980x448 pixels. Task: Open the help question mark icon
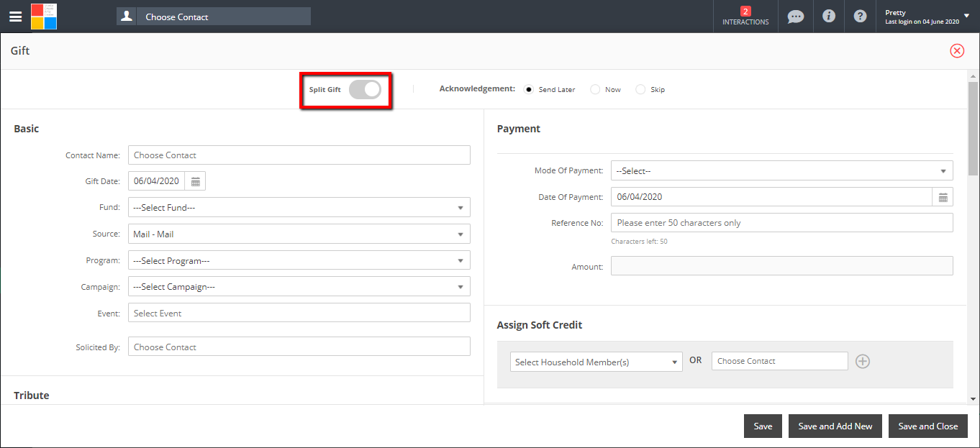(x=860, y=16)
